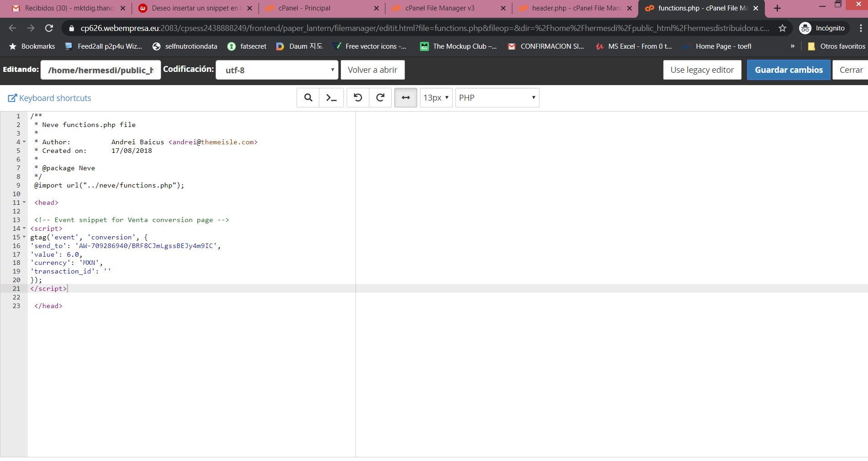Switch to Use legacy editor
The width and height of the screenshot is (868, 461).
pos(702,70)
